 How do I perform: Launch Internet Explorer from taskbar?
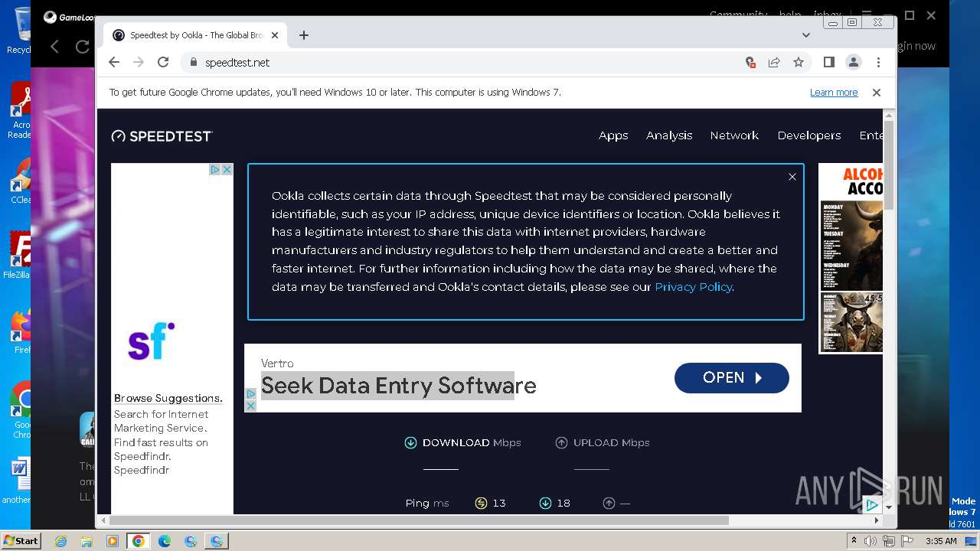60,541
